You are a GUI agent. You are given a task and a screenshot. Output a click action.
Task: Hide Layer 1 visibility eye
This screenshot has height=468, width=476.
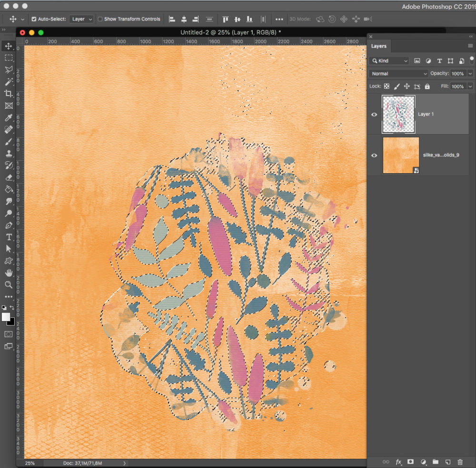[374, 114]
